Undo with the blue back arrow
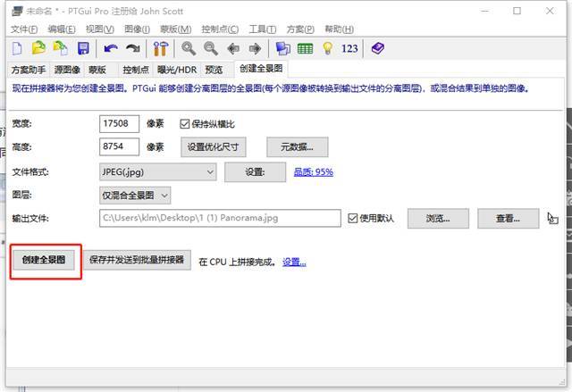Viewport: 572px width, 392px height. click(111, 48)
